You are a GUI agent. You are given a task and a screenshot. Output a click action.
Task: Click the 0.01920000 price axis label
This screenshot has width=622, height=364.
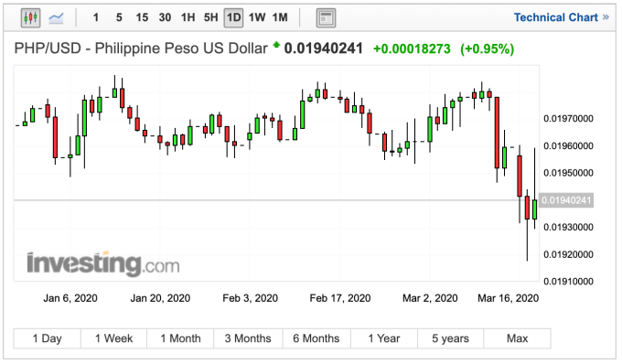tap(568, 254)
